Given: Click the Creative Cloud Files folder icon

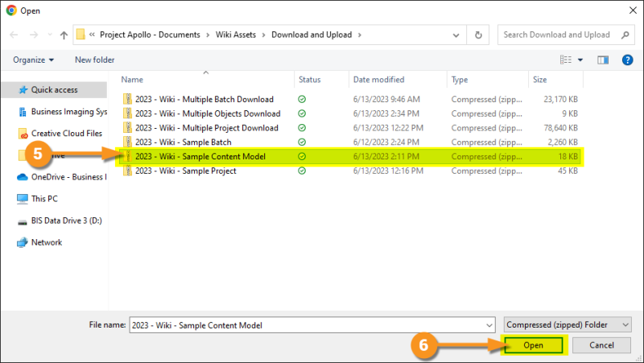Looking at the screenshot, I should click(23, 134).
